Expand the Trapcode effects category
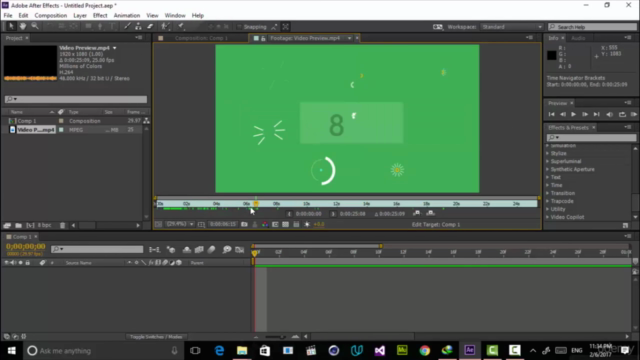 [548, 201]
